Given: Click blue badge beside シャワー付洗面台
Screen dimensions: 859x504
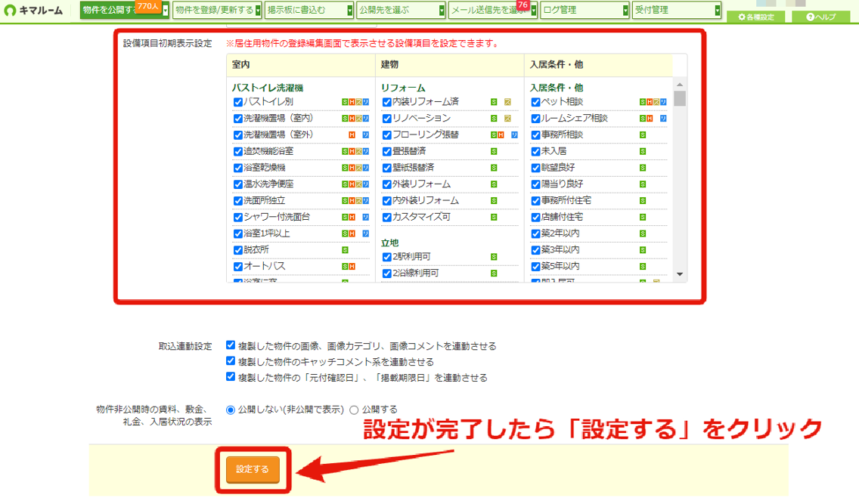Looking at the screenshot, I should tap(365, 217).
